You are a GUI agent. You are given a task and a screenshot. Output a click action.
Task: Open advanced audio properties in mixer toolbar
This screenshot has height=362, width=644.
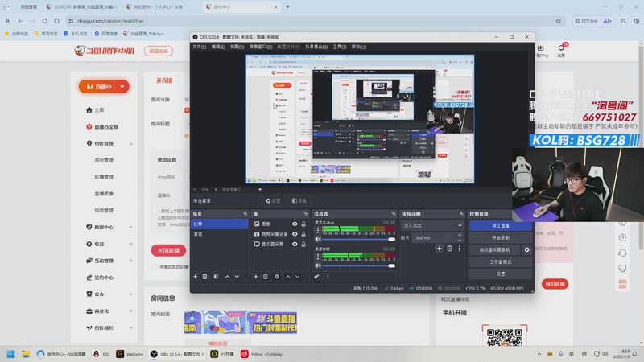coord(316,277)
